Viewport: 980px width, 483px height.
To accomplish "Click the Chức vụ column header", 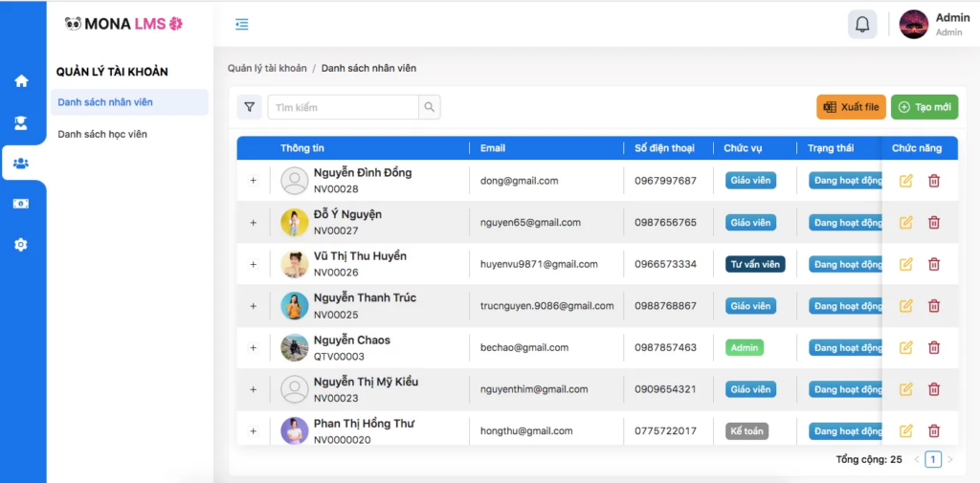I will [x=743, y=148].
